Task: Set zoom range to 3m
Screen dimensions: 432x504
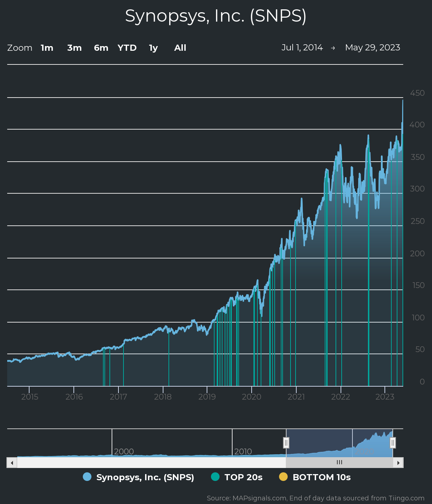Action: click(75, 48)
